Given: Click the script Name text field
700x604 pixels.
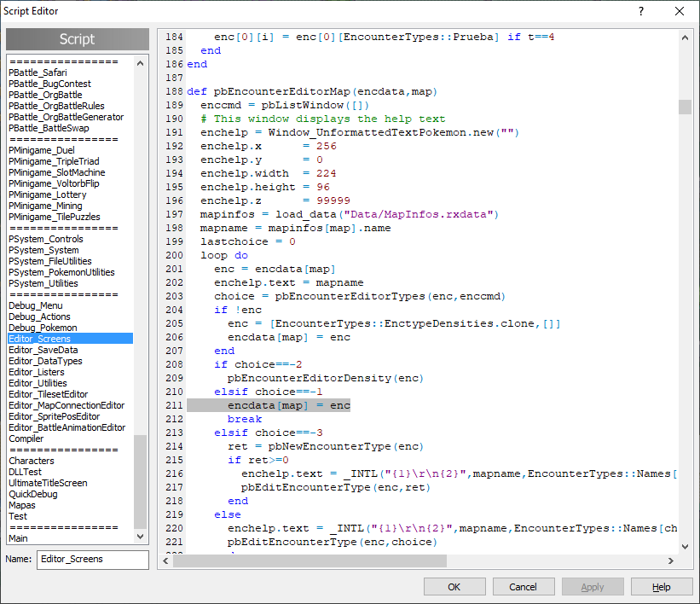Looking at the screenshot, I should tap(92, 560).
